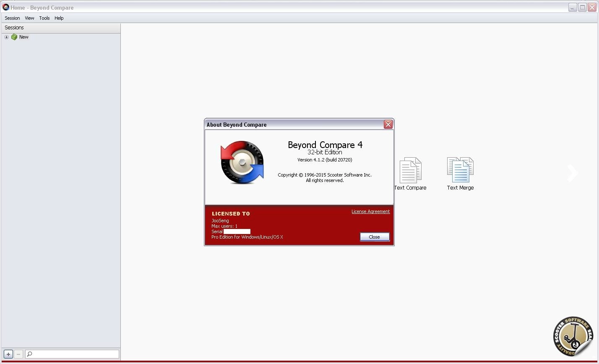
Task: Click the remove session minus button
Action: pyautogui.click(x=18, y=354)
